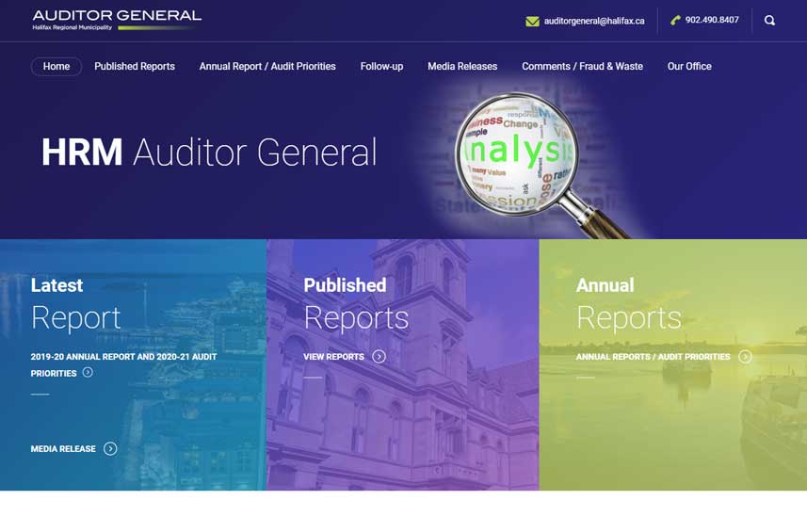Email auditorgeneral@halifax.ca link
Viewport: 807px width, 532px height.
click(594, 21)
